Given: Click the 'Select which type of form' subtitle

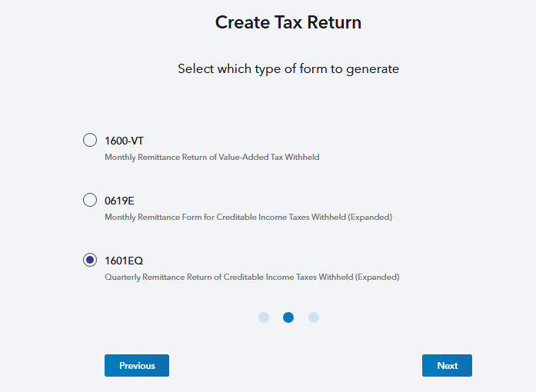Looking at the screenshot, I should click(x=288, y=69).
